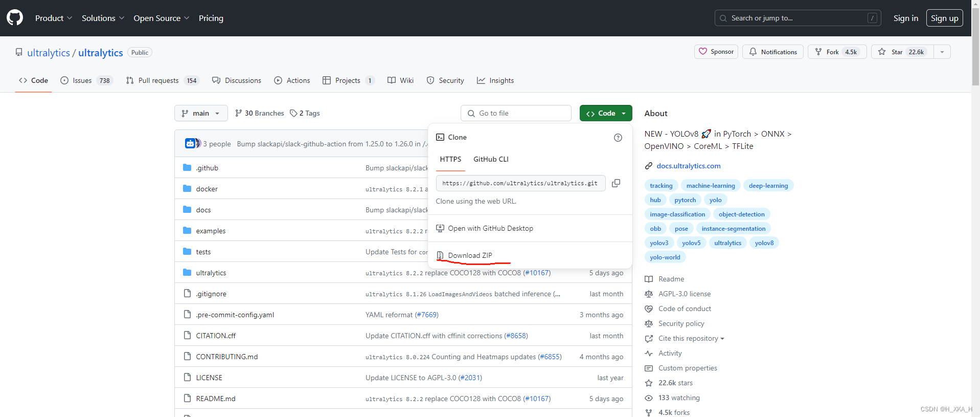This screenshot has height=417, width=980.
Task: Open CONTRIBUTING.md file
Action: [x=227, y=357]
